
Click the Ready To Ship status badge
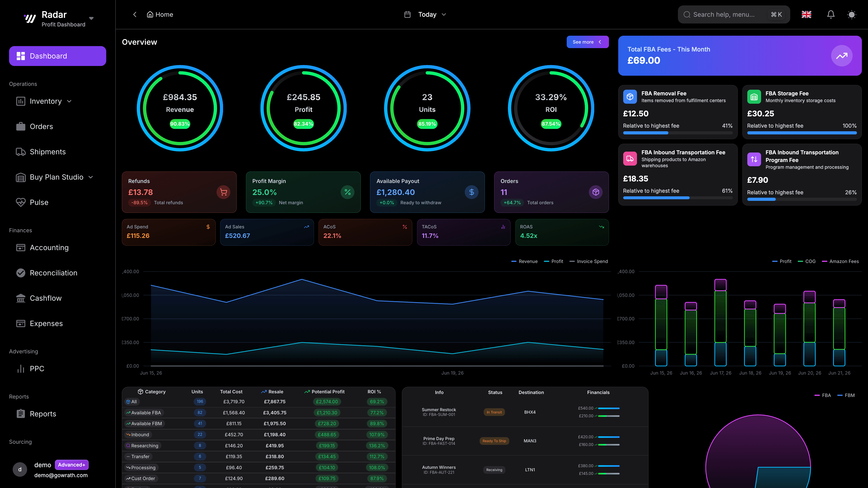[x=494, y=441]
